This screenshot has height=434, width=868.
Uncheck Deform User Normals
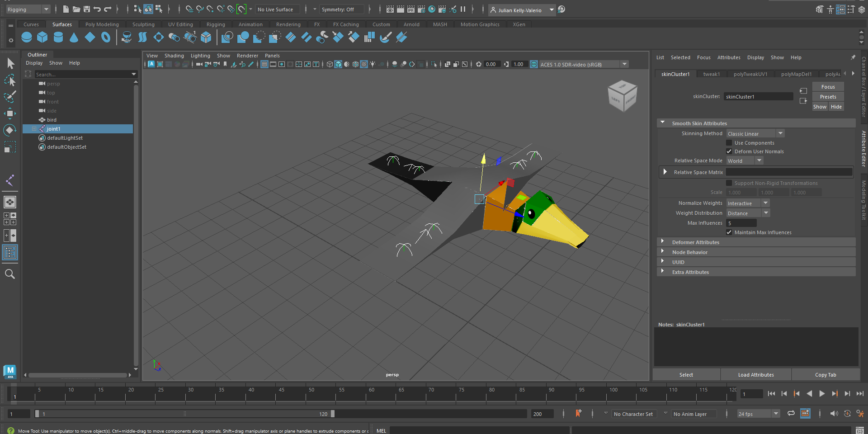(x=729, y=151)
